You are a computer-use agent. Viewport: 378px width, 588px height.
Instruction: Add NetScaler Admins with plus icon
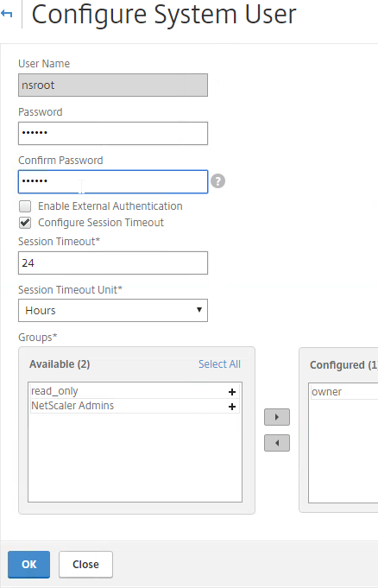[x=232, y=407]
